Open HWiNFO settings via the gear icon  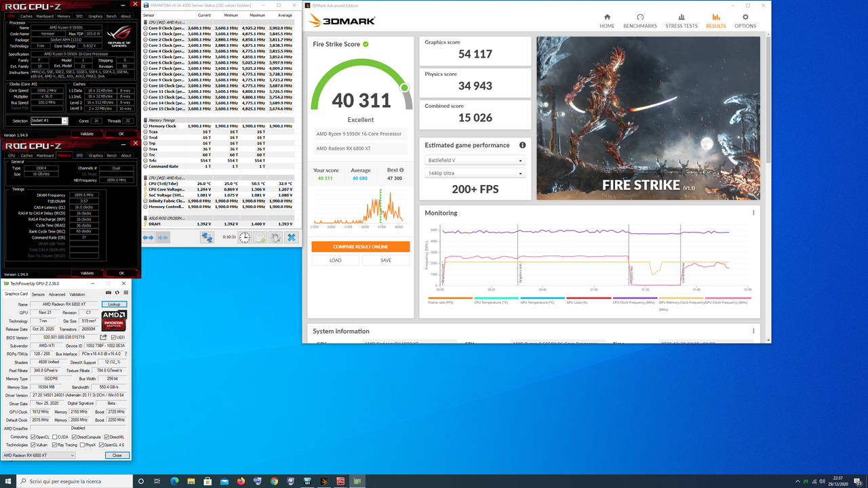pyautogui.click(x=275, y=237)
